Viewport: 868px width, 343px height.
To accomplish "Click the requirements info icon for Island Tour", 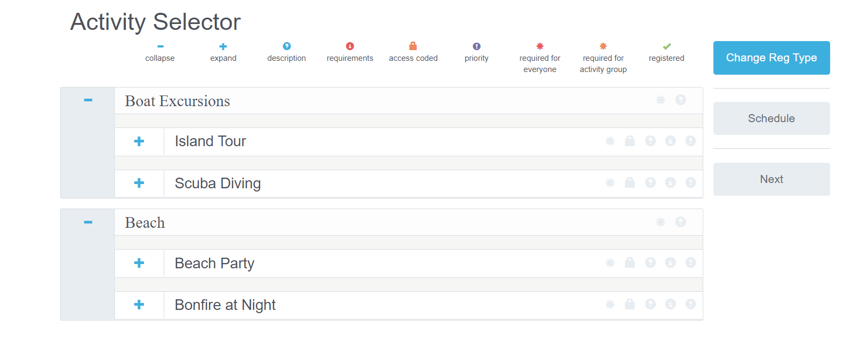I will tap(671, 141).
